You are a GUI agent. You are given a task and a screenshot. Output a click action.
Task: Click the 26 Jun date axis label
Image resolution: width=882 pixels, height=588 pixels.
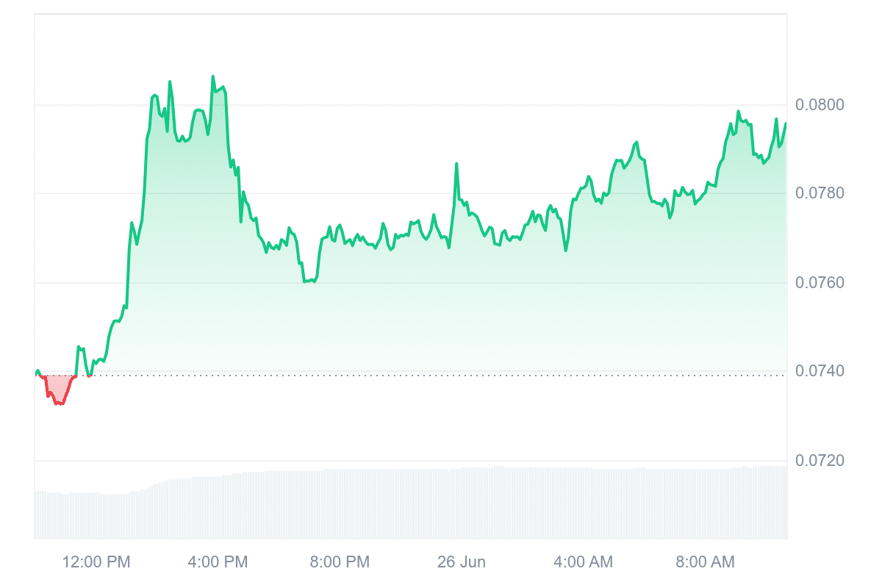(x=461, y=562)
